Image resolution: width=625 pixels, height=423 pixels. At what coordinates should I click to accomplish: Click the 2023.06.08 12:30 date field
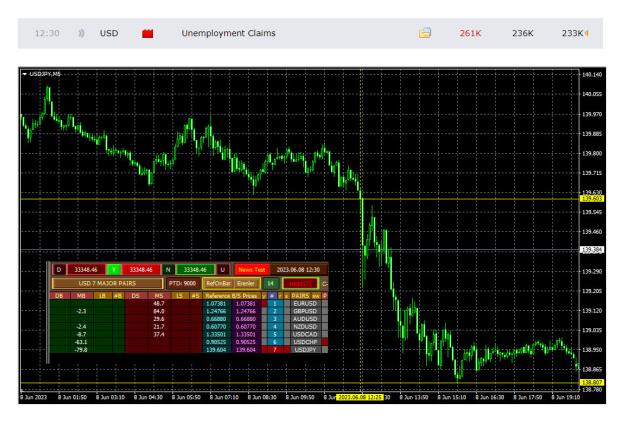coord(298,270)
